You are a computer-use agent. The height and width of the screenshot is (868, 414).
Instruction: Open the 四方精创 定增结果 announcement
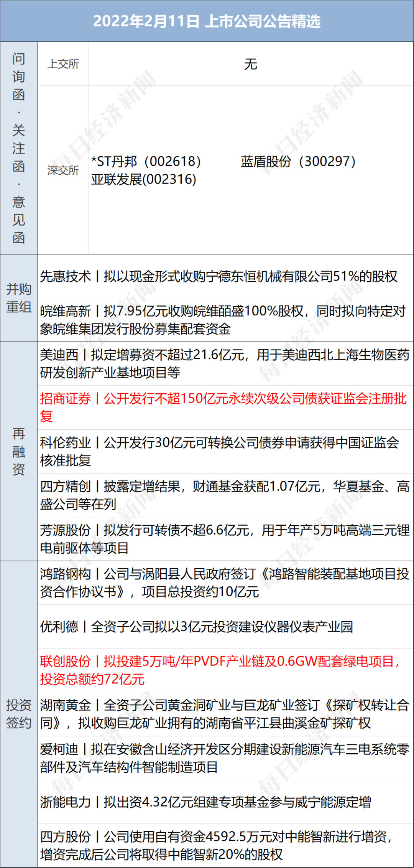tap(224, 495)
